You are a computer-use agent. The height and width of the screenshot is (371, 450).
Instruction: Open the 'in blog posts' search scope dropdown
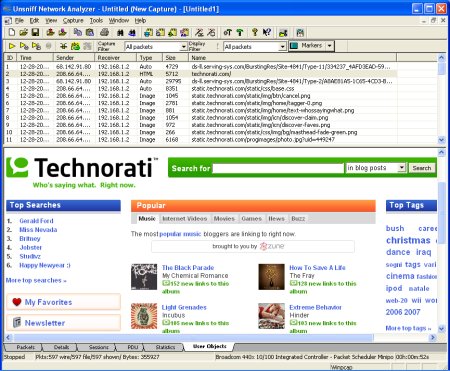click(402, 168)
